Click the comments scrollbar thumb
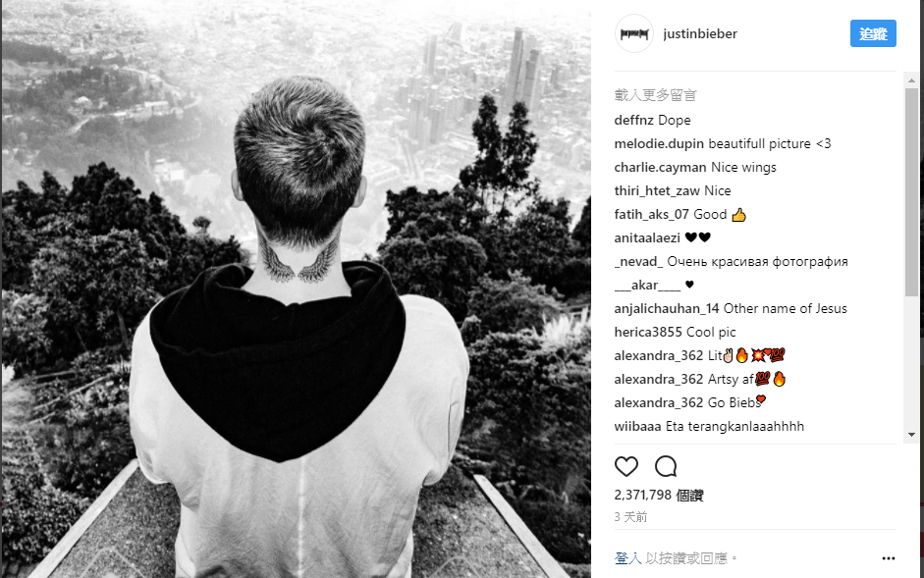This screenshot has width=924, height=578. tap(911, 191)
